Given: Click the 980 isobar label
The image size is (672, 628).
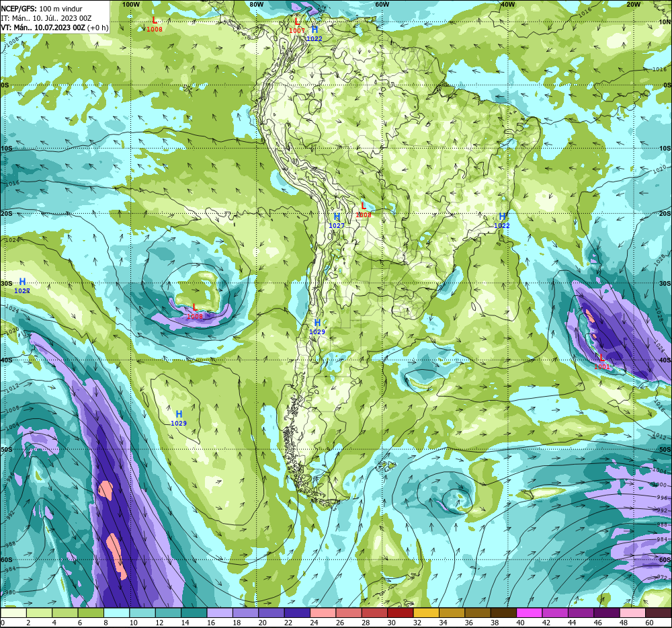Looking at the screenshot, I should 9,592.
